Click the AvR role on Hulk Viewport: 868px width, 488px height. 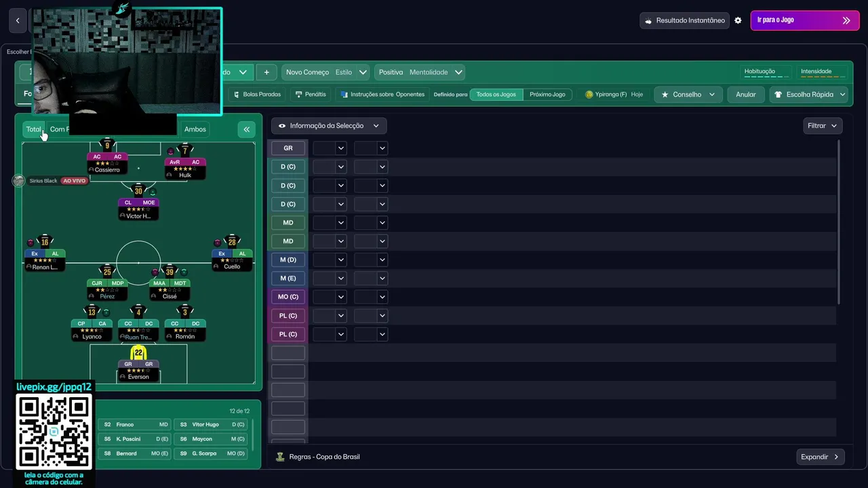click(175, 162)
